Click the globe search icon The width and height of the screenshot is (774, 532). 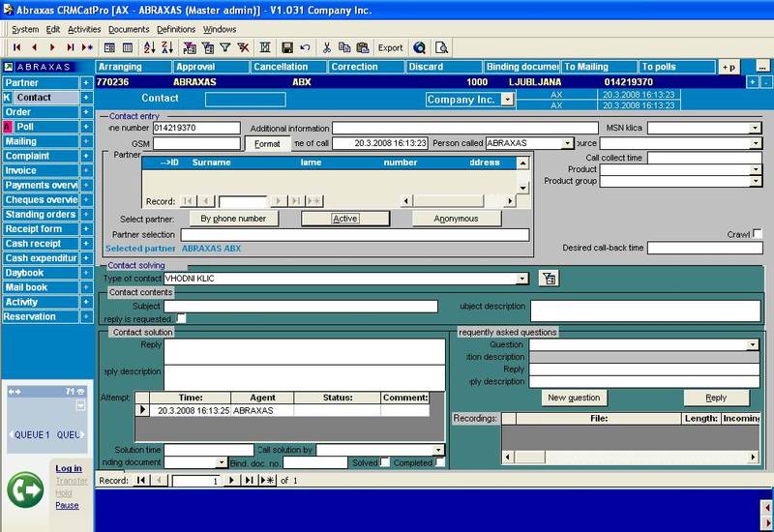(420, 47)
